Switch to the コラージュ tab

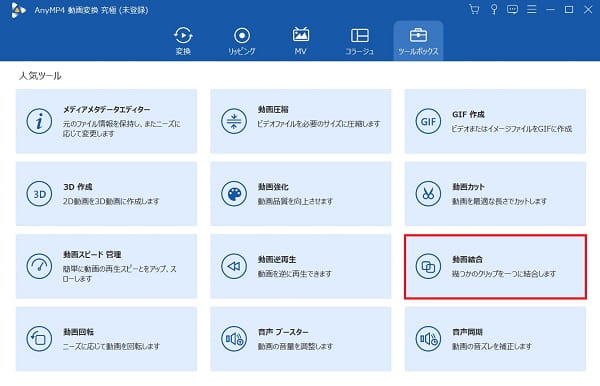click(x=359, y=41)
